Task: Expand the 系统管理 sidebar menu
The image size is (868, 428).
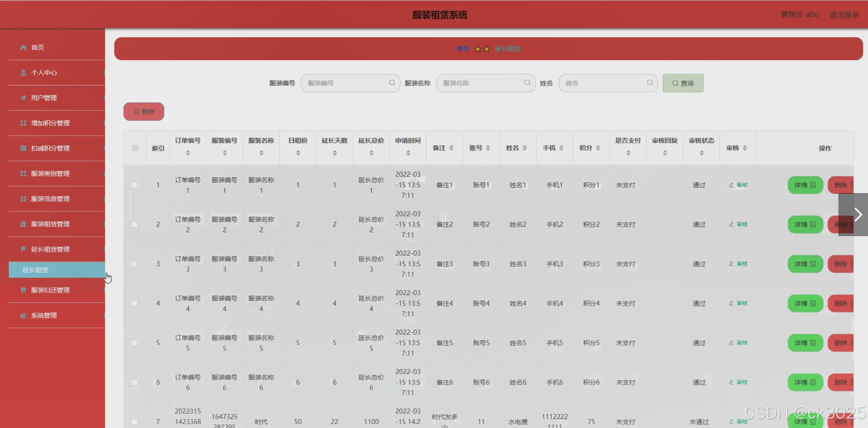Action: pyautogui.click(x=44, y=315)
